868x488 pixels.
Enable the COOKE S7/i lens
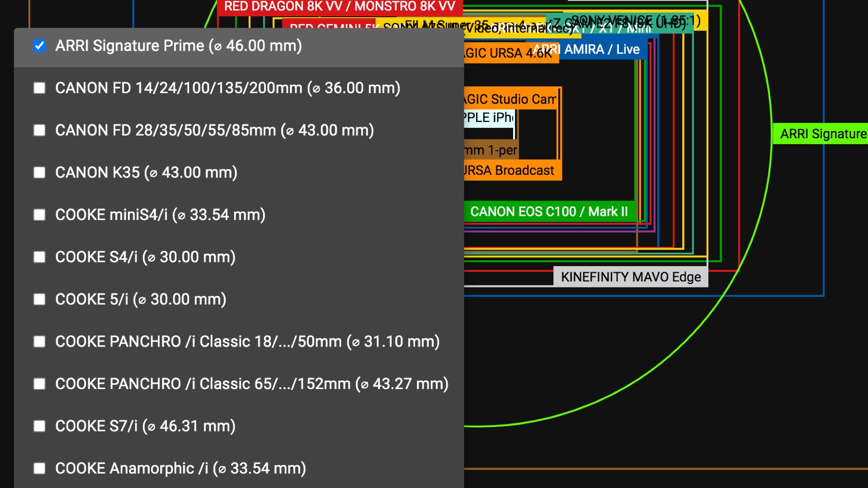click(39, 426)
